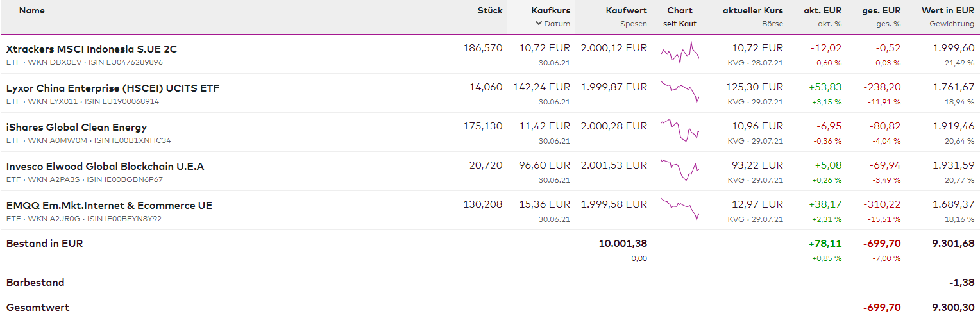Viewport: 980px width, 325px height.
Task: Select the iShares Global Clean Energy name
Action: (76, 127)
